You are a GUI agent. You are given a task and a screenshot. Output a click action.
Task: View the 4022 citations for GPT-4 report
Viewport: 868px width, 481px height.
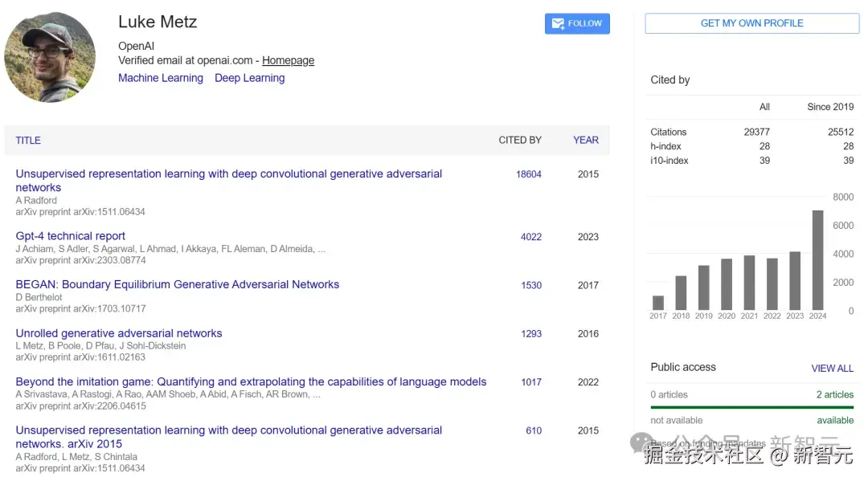pyautogui.click(x=531, y=237)
